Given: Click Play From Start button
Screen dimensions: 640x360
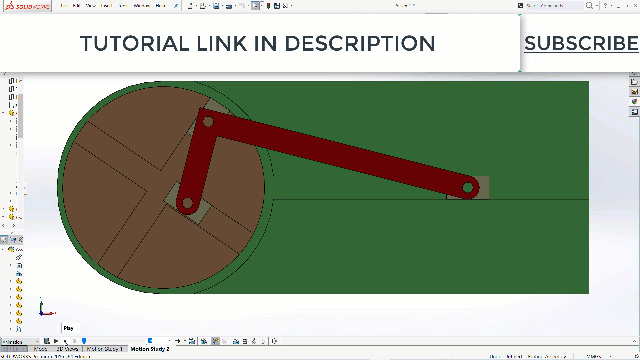Looking at the screenshot, I should coord(56,341).
